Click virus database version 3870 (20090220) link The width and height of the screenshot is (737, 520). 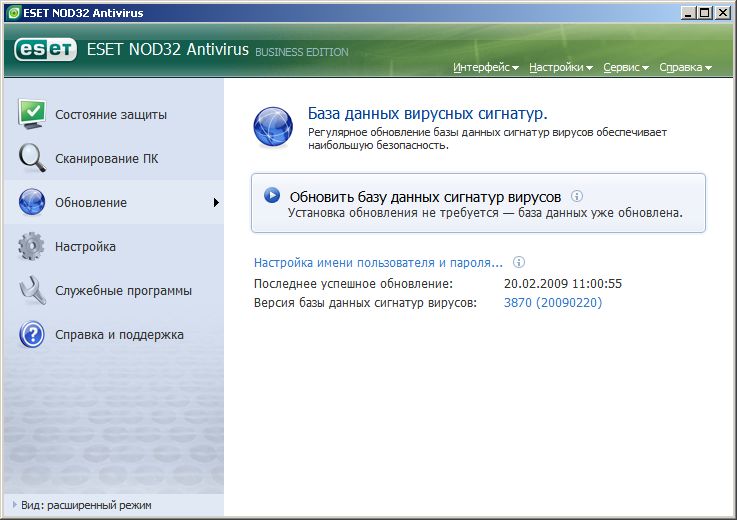pos(553,302)
